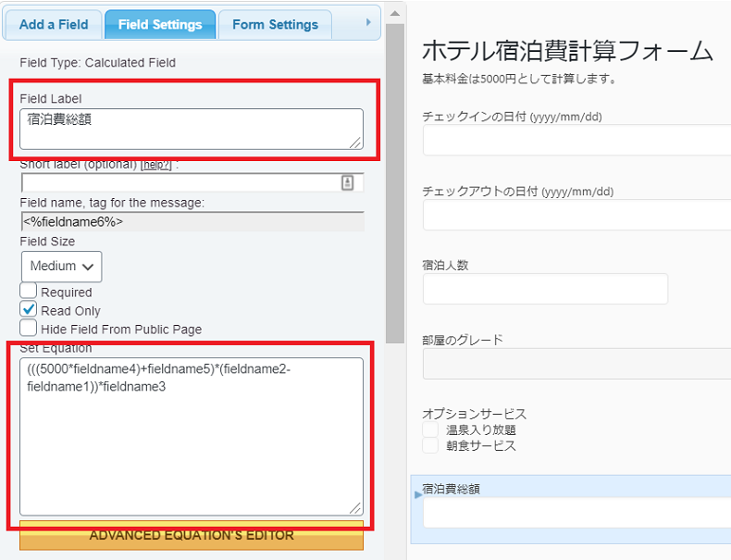The height and width of the screenshot is (560, 731).
Task: Click the 宿泊費総額 result field in preview
Action: pos(577,513)
